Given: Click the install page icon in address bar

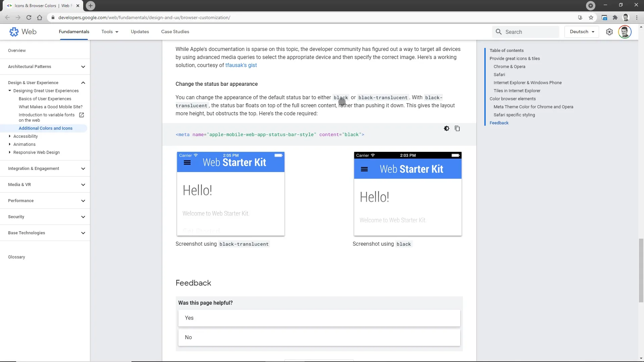Looking at the screenshot, I should 580,17.
